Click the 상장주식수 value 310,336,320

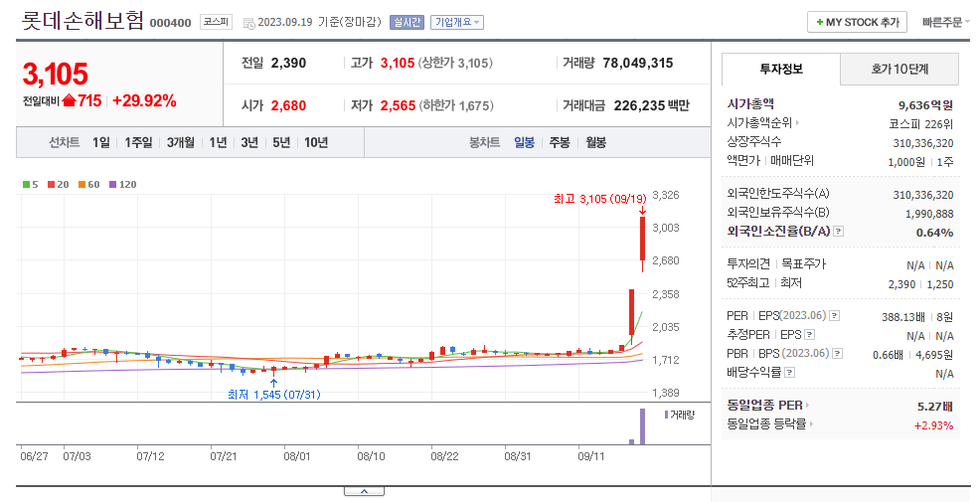[923, 143]
